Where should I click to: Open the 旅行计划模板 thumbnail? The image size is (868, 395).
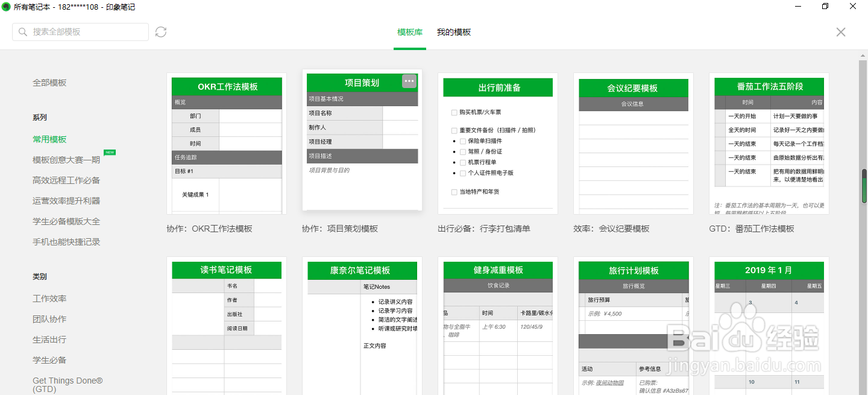[634, 326]
